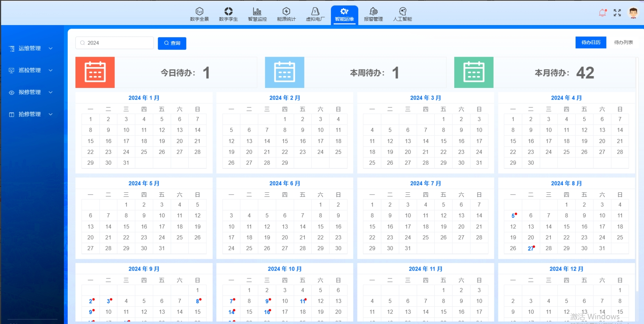The width and height of the screenshot is (644, 324).
Task: Click the 2024 年 11 月 calendar header
Action: 426,269
